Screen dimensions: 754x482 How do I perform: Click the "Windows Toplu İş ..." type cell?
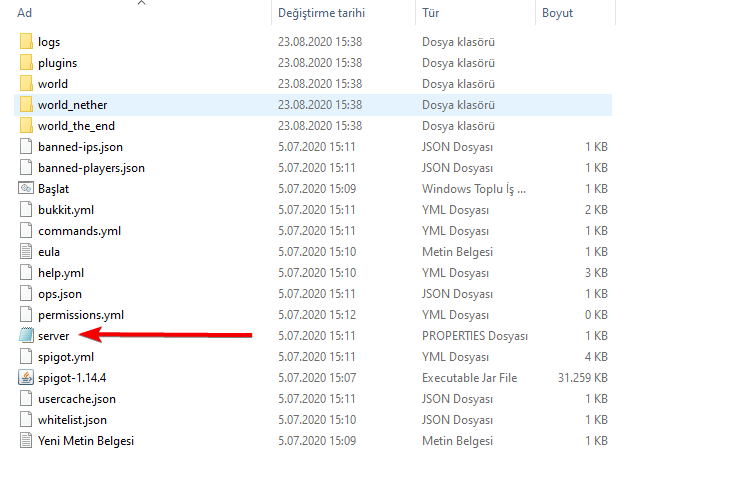click(x=474, y=189)
